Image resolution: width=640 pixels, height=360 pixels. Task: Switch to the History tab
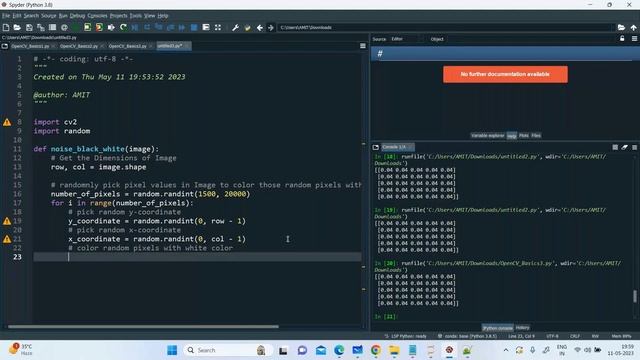pos(522,327)
